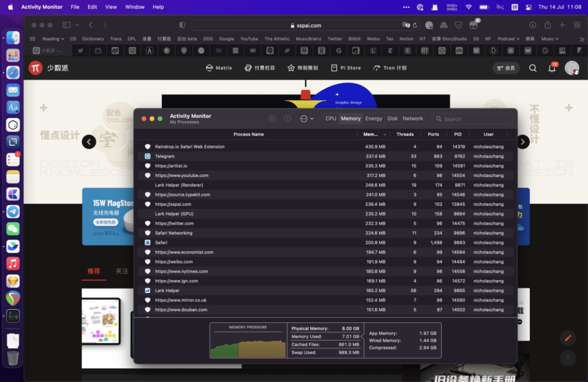Open Telegram from the Dock
Image resolution: width=588 pixels, height=382 pixels.
click(13, 212)
